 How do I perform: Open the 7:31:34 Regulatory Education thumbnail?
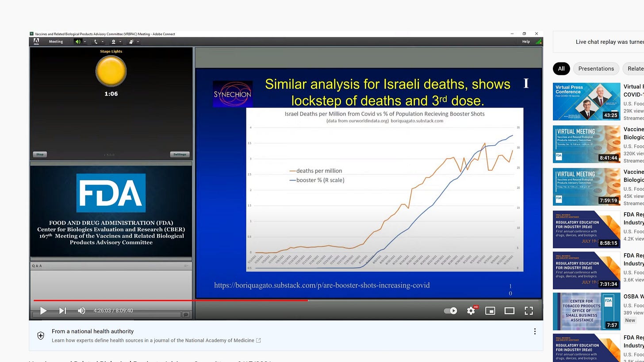(x=586, y=270)
